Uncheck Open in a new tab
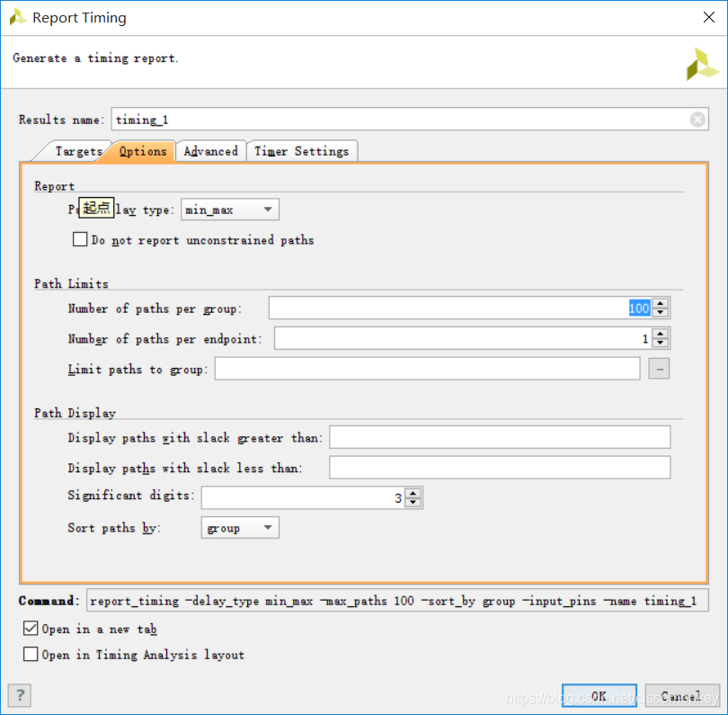The width and height of the screenshot is (728, 715). pyautogui.click(x=31, y=629)
